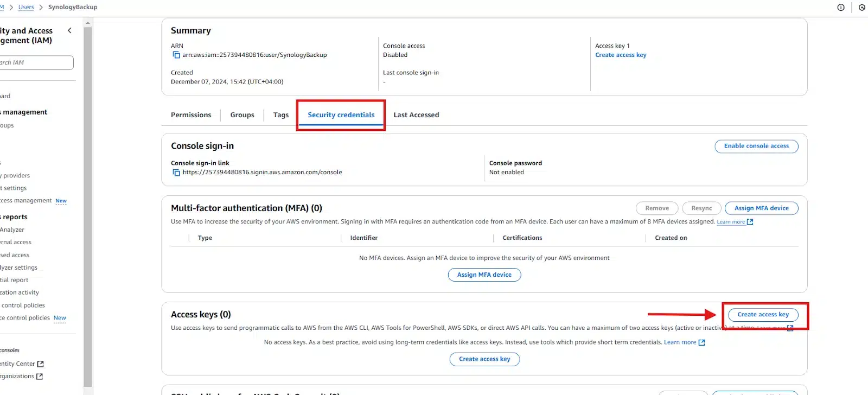
Task: Open Learn more link about access keys
Action: pyautogui.click(x=680, y=342)
